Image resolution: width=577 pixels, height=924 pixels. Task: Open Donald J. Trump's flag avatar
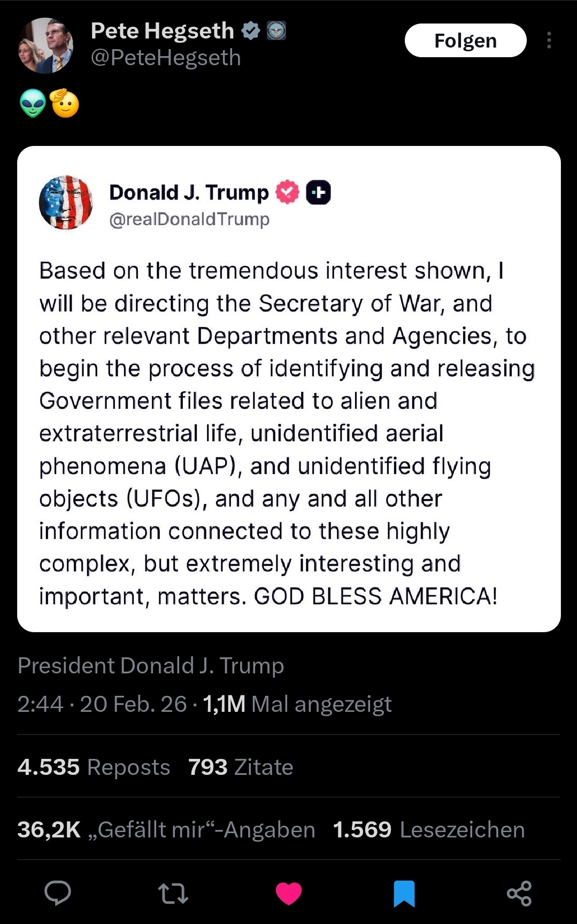[x=66, y=203]
